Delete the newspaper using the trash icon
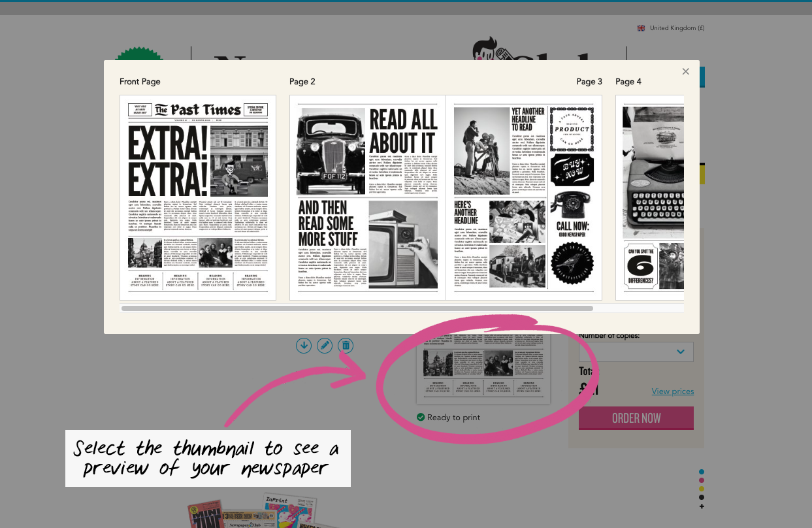 (346, 346)
